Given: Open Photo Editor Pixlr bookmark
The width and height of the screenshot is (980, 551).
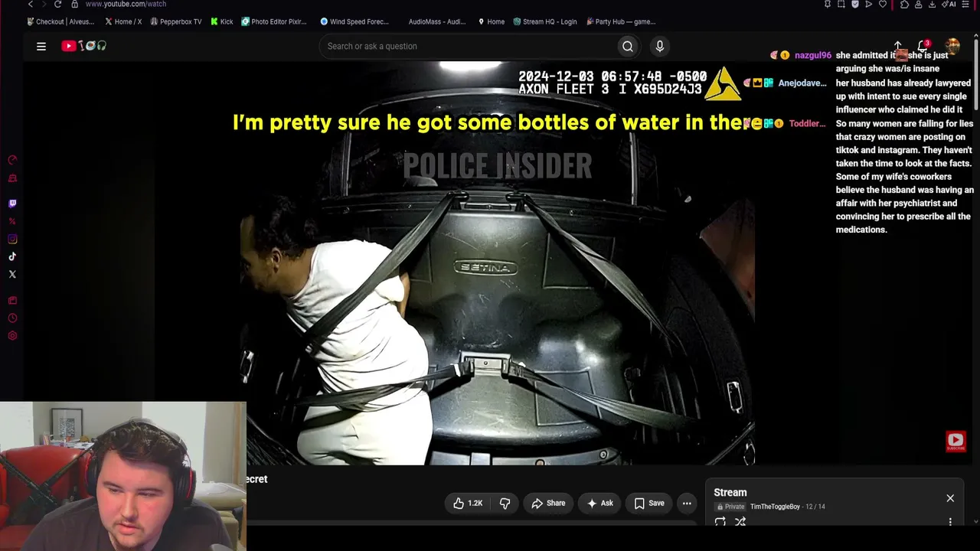Looking at the screenshot, I should pos(274,21).
